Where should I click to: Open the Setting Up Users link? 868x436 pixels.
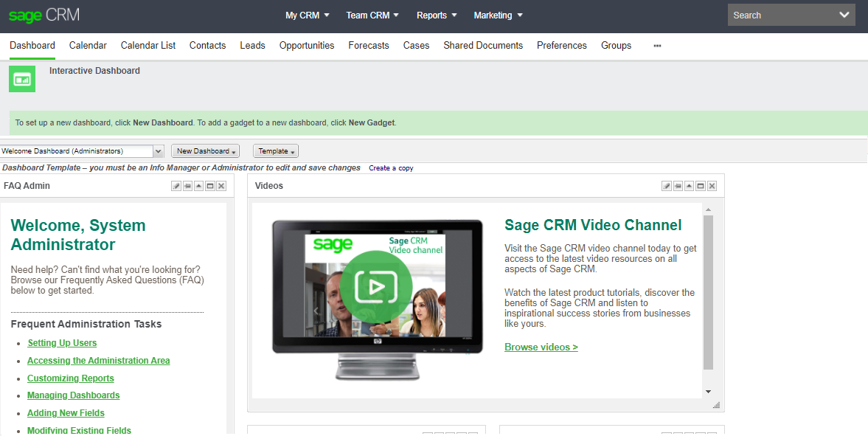[62, 343]
